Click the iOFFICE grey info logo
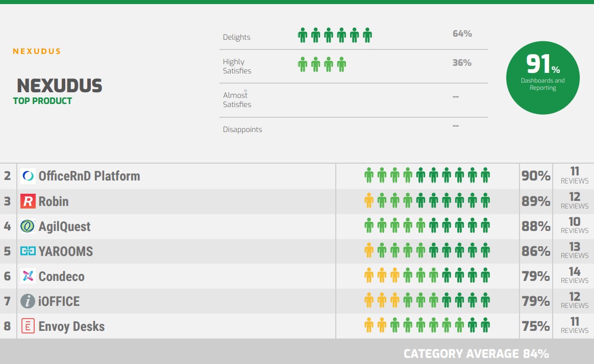Image resolution: width=594 pixels, height=364 pixels. [x=28, y=301]
